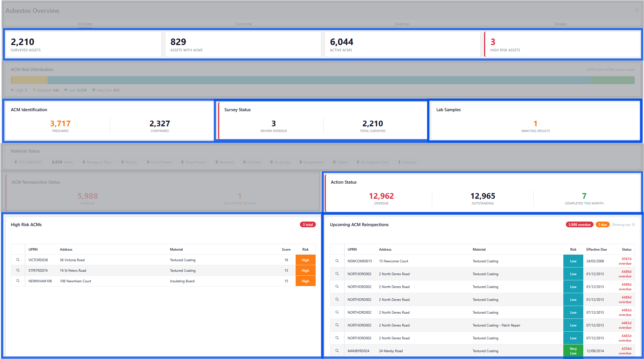Click the 12,962 Overdue action figure

click(381, 196)
